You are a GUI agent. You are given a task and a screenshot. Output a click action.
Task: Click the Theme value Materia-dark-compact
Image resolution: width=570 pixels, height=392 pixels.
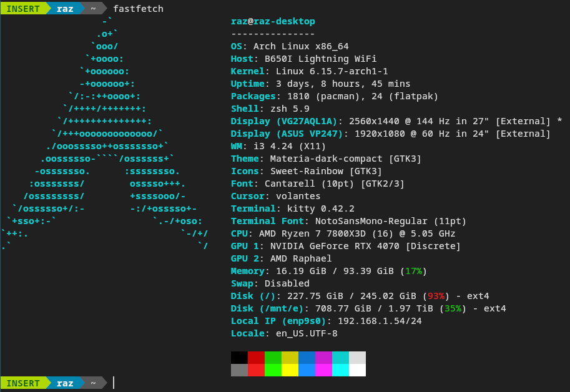[x=327, y=159]
